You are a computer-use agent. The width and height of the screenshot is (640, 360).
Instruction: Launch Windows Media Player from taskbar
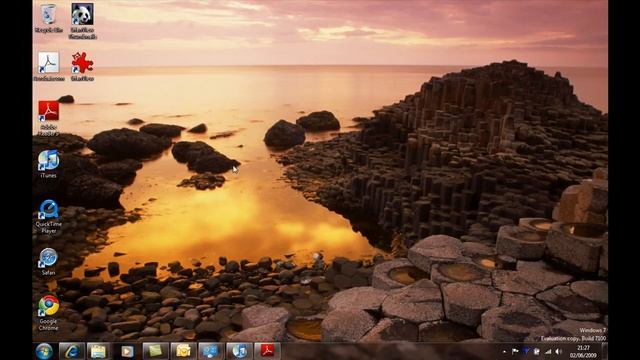127,351
